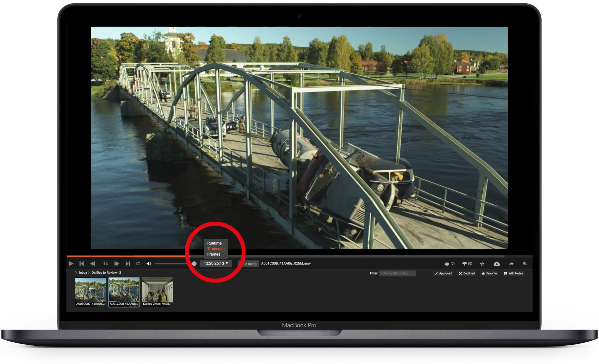
Task: Toggle the With Notes filter
Action: pos(513,273)
